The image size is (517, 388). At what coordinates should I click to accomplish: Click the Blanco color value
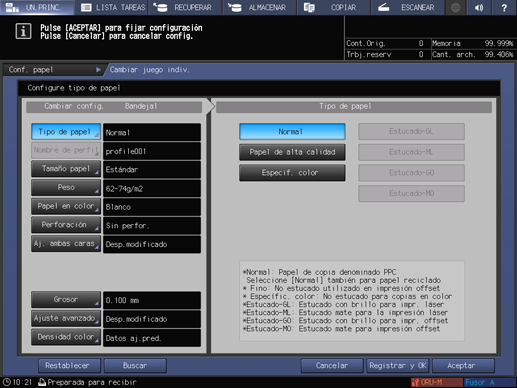pos(152,207)
